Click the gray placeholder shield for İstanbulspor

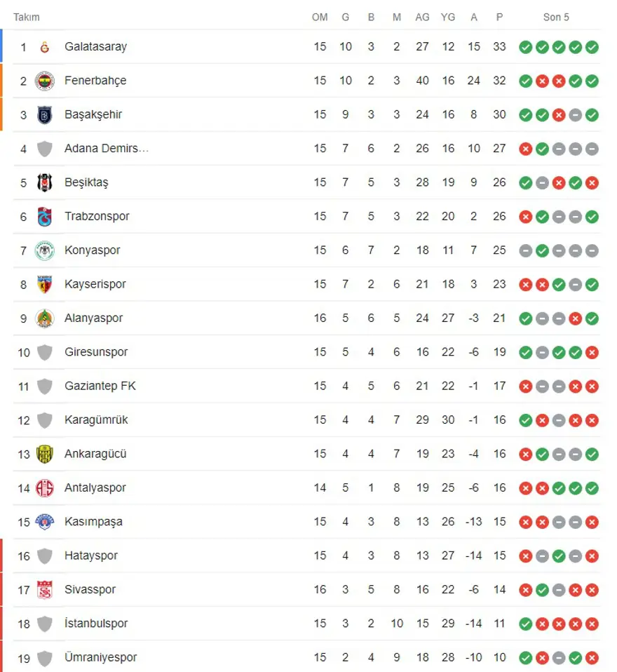[45, 624]
